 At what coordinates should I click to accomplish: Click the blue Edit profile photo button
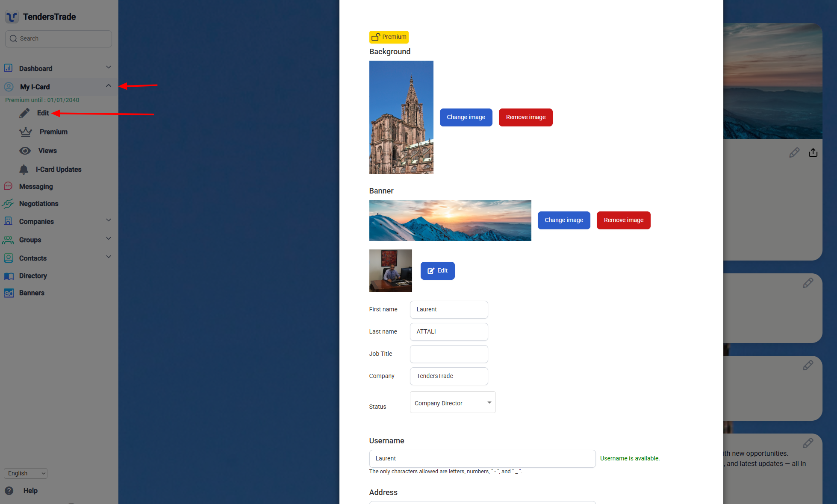coord(437,271)
